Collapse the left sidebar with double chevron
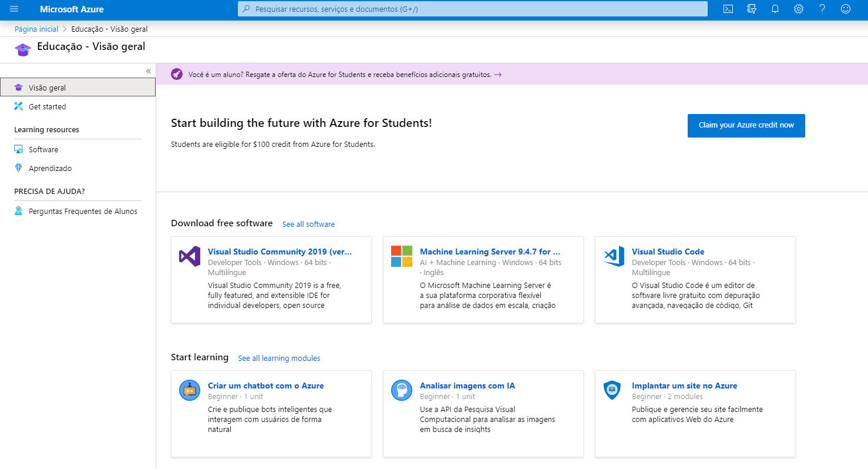The width and height of the screenshot is (868, 469). [149, 71]
